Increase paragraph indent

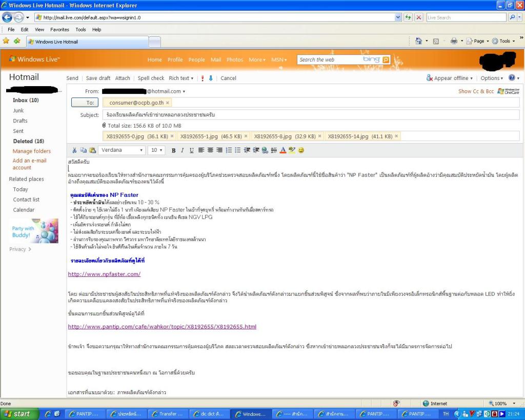point(256,150)
